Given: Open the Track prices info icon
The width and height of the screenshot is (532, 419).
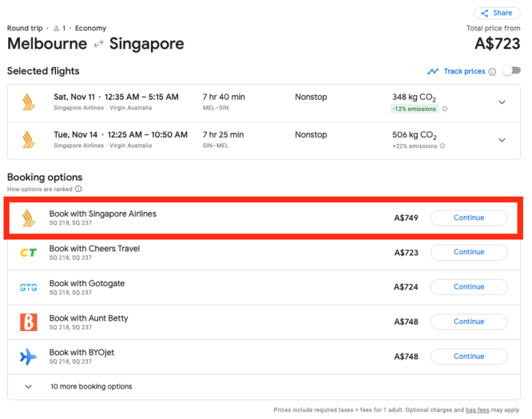Looking at the screenshot, I should pyautogui.click(x=493, y=71).
